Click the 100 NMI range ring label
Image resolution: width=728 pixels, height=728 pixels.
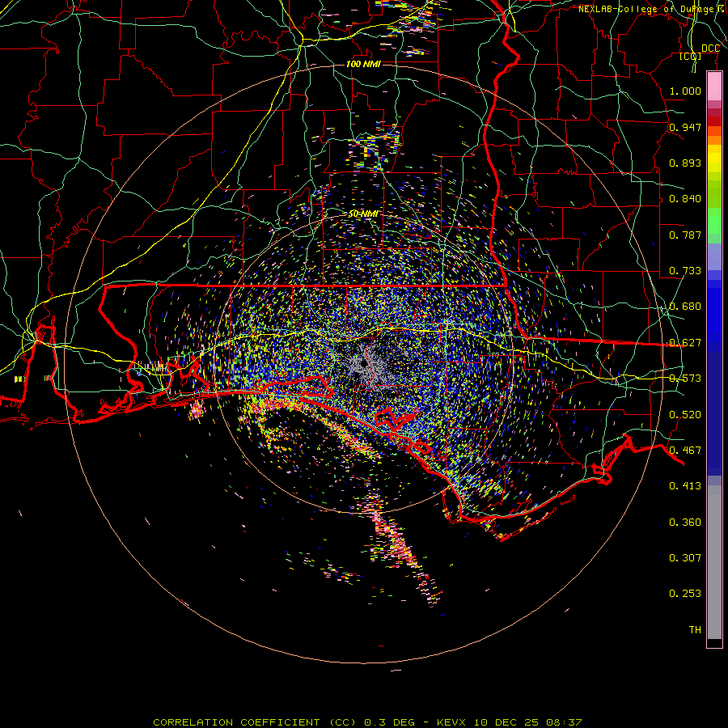point(363,64)
